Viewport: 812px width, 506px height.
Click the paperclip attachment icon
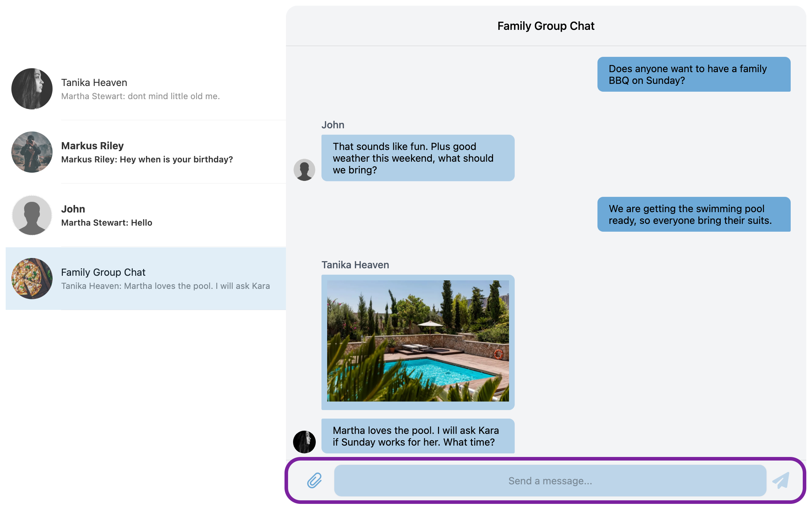[x=314, y=480]
